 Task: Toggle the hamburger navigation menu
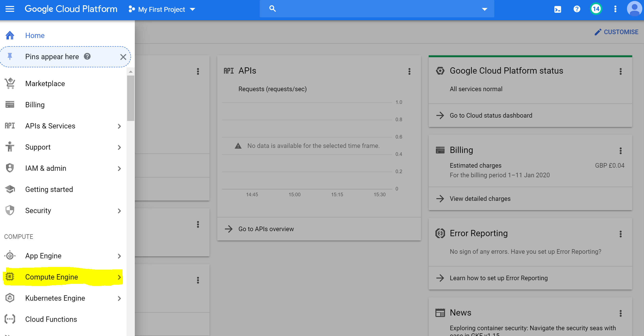pos(10,9)
